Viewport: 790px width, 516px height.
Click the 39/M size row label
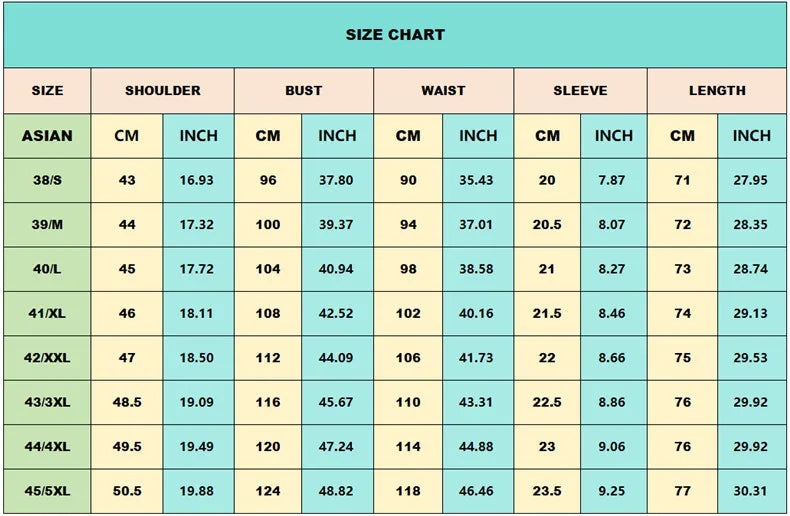coord(47,225)
